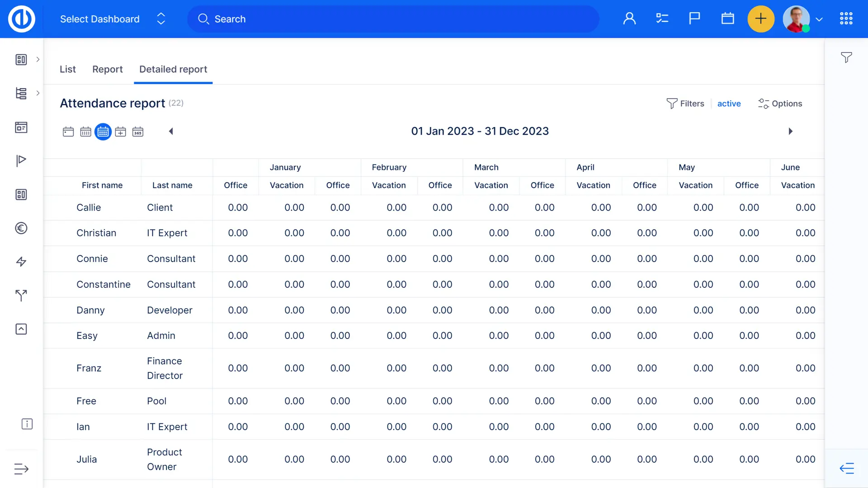Open the funnel filter icon in right panel
The height and width of the screenshot is (488, 868).
pos(846,57)
